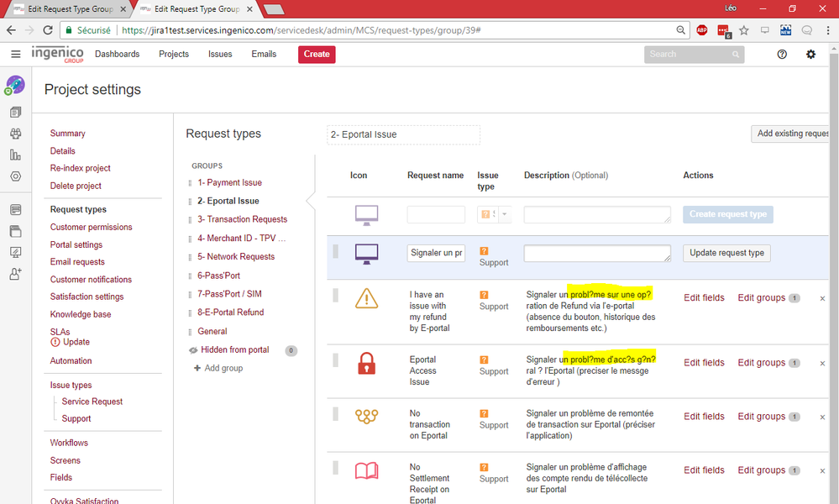Click Update request type button
Screen dimensions: 839x504
point(726,253)
